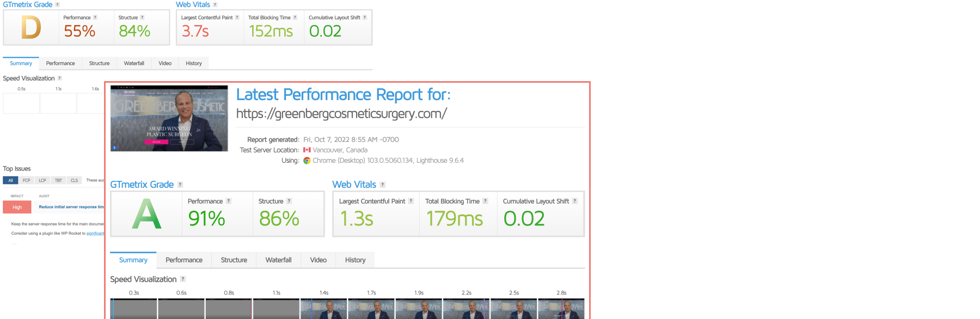Switch to History tab in the foreground report
Image resolution: width=980 pixels, height=319 pixels.
(355, 260)
